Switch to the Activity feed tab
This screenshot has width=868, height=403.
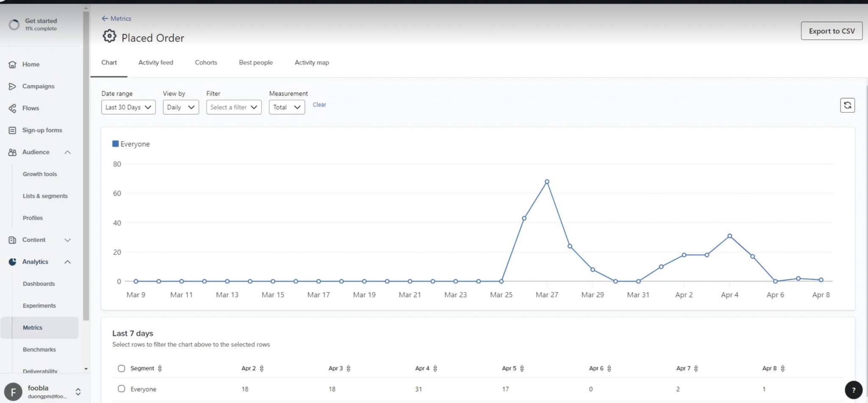point(156,63)
